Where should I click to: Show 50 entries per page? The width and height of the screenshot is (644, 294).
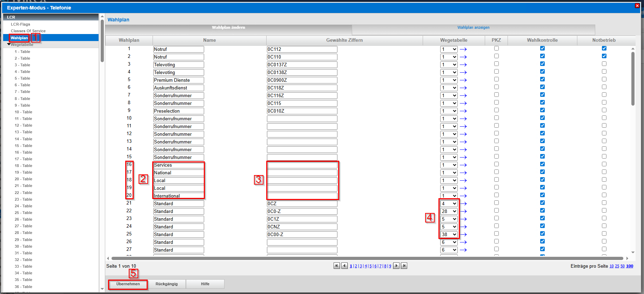pos(623,266)
